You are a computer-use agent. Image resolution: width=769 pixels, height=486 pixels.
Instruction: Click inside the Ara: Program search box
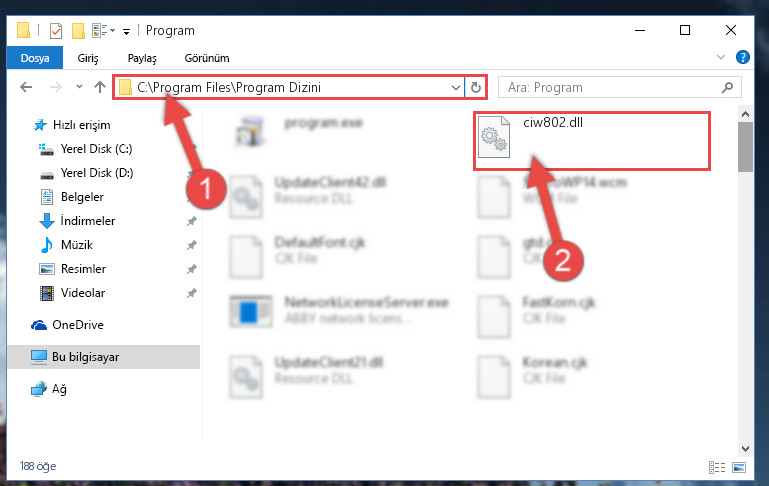[x=609, y=87]
